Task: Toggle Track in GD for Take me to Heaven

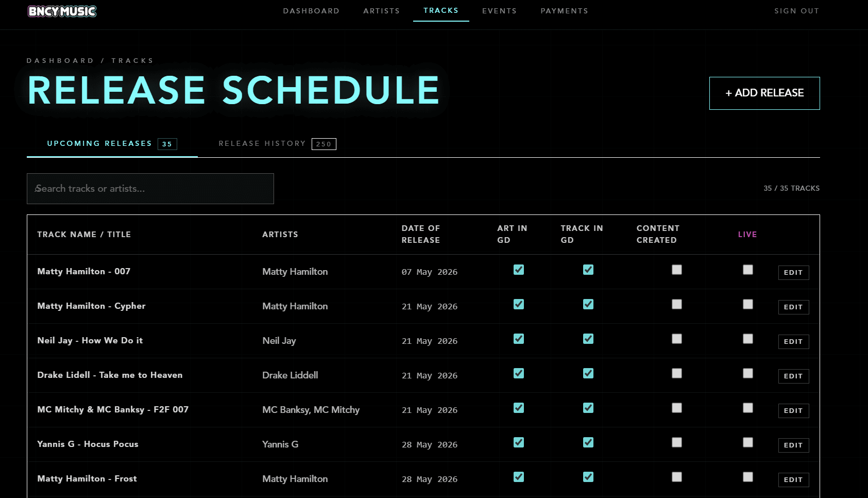Action: [x=588, y=373]
